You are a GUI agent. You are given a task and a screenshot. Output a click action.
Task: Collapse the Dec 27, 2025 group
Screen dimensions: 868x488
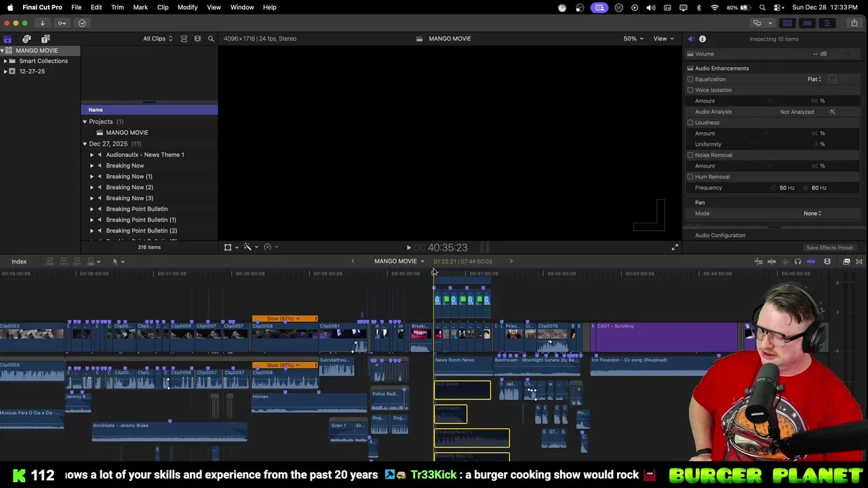pyautogui.click(x=85, y=144)
